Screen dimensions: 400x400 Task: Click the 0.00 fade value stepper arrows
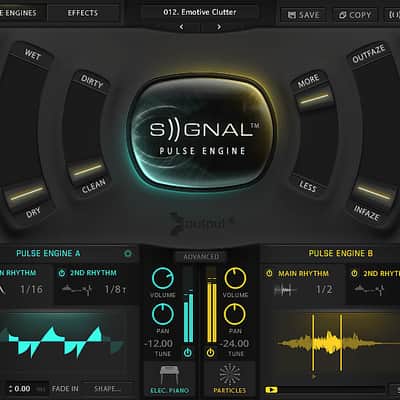(11, 389)
